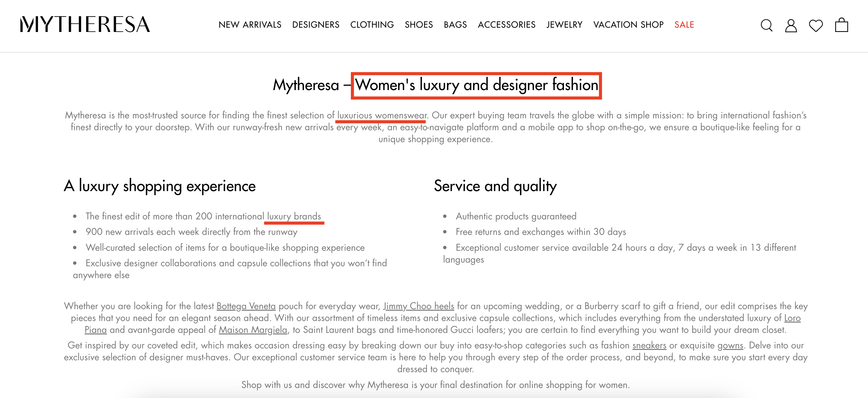
Task: Follow the sneakers link
Action: tap(649, 345)
